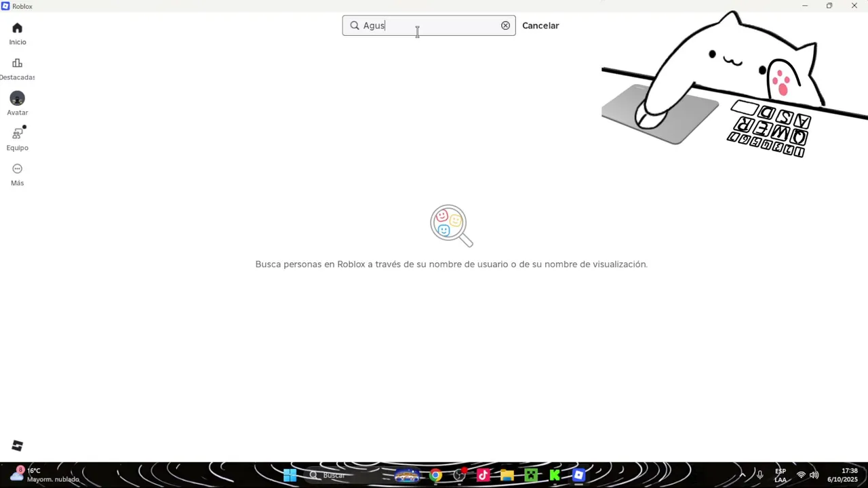
Task: Open clock showing 17:38
Action: [842, 475]
